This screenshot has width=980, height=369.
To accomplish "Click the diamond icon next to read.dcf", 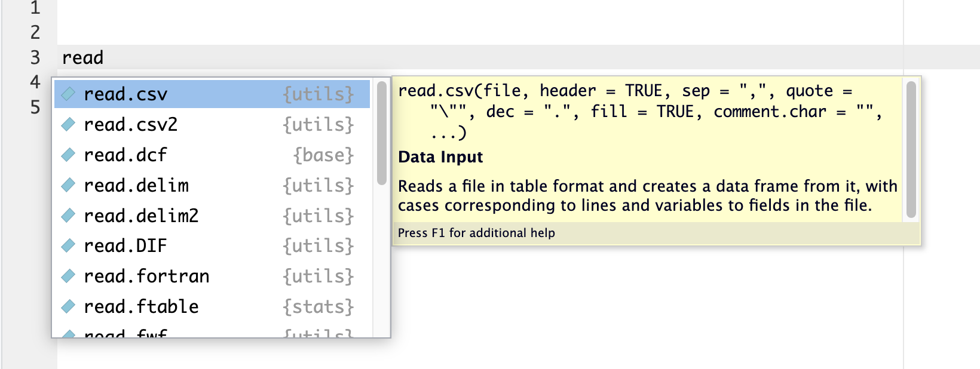I will click(68, 155).
